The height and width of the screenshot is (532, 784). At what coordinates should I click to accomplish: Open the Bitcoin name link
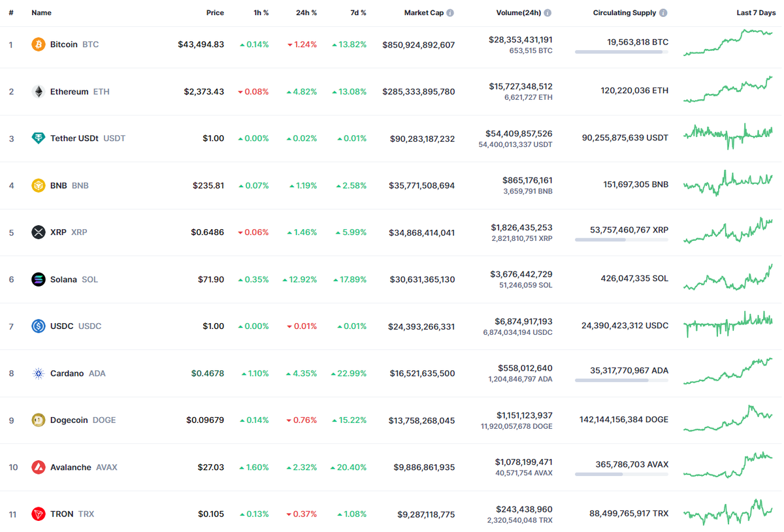(x=64, y=44)
